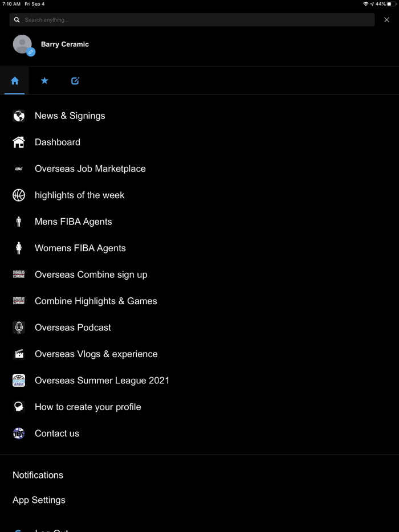The width and height of the screenshot is (399, 532).
Task: Tap the head icon beside How to create your profile
Action: [19, 407]
